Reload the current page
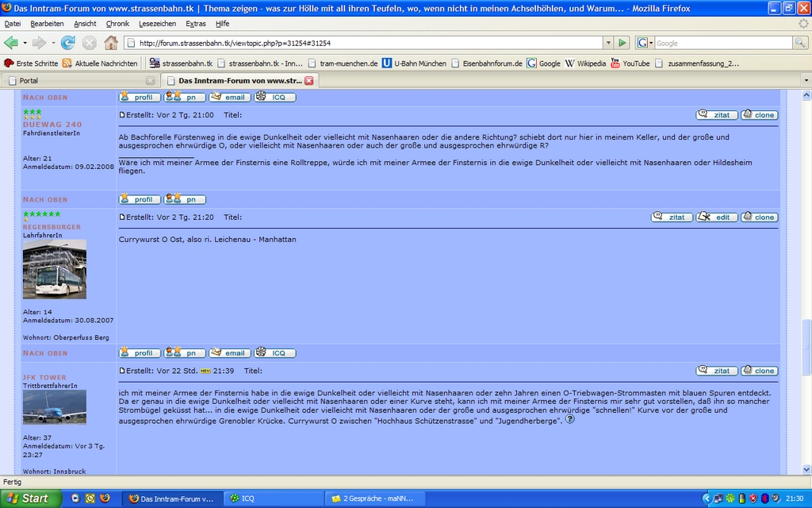Screen dimensions: 812x508 [x=68, y=43]
